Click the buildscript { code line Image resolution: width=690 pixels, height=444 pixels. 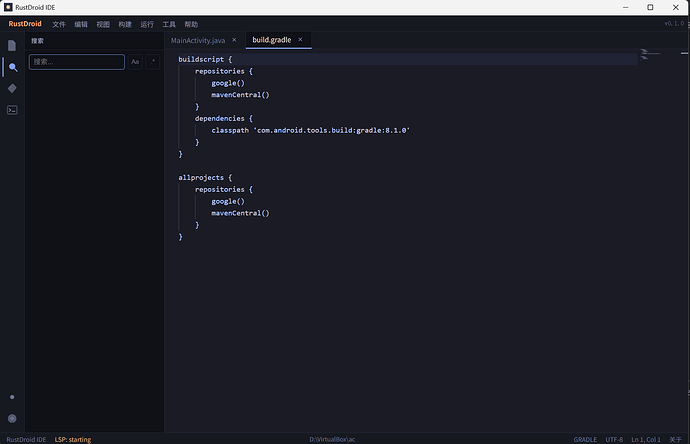(x=205, y=59)
